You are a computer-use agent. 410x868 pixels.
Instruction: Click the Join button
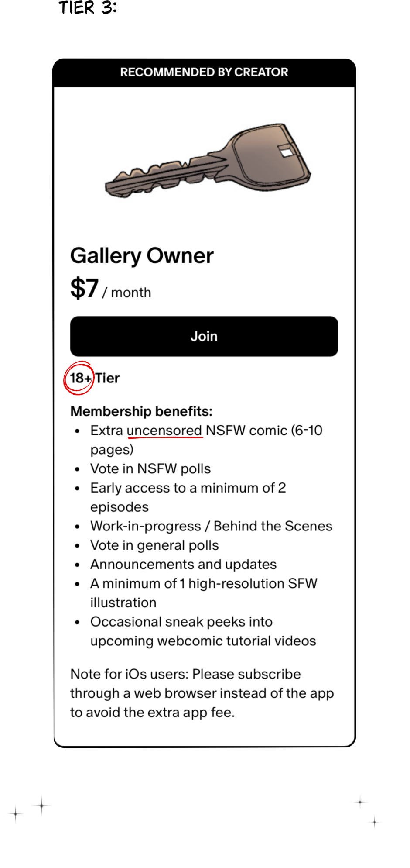tap(204, 336)
